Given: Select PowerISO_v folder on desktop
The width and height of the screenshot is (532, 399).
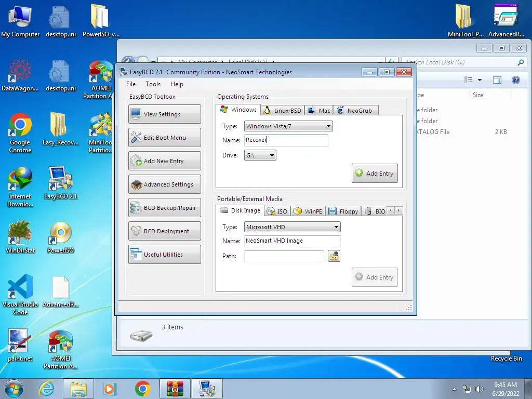Looking at the screenshot, I should tap(101, 21).
